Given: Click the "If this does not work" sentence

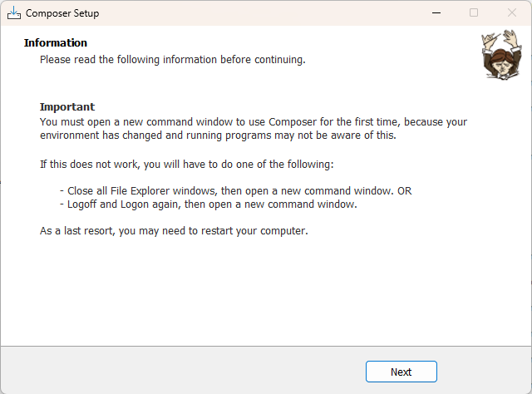Looking at the screenshot, I should click(186, 165).
